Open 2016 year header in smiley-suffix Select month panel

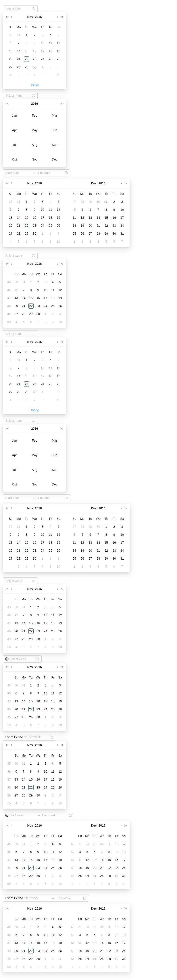tap(35, 103)
